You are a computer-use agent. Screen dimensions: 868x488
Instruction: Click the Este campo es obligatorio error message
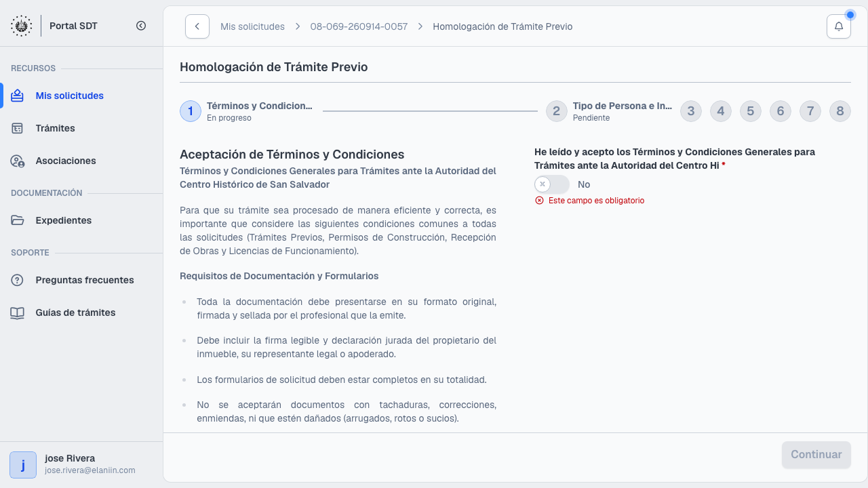(x=596, y=201)
